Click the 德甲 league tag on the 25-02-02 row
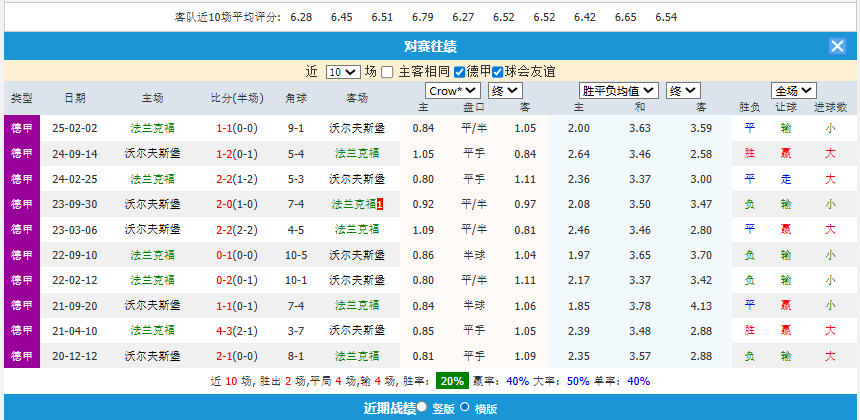 point(21,128)
